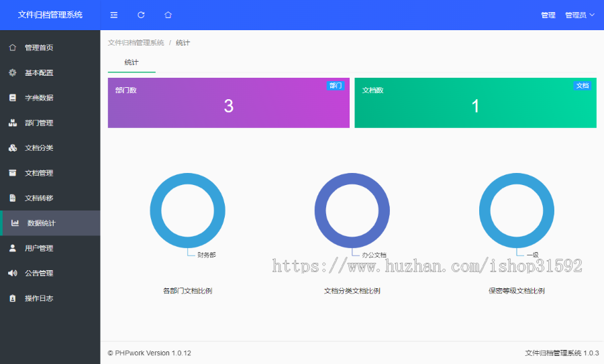
Task: Click the archive box icon beside 文档管理
Action: point(12,173)
